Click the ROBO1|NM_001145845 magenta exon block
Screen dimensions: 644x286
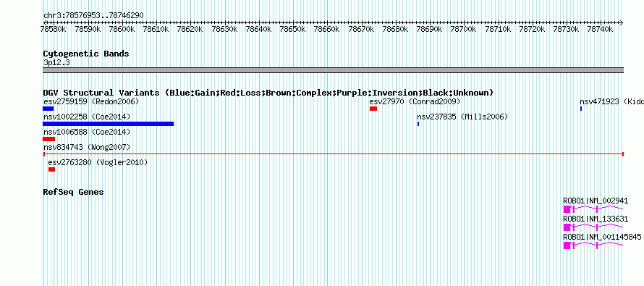click(567, 245)
